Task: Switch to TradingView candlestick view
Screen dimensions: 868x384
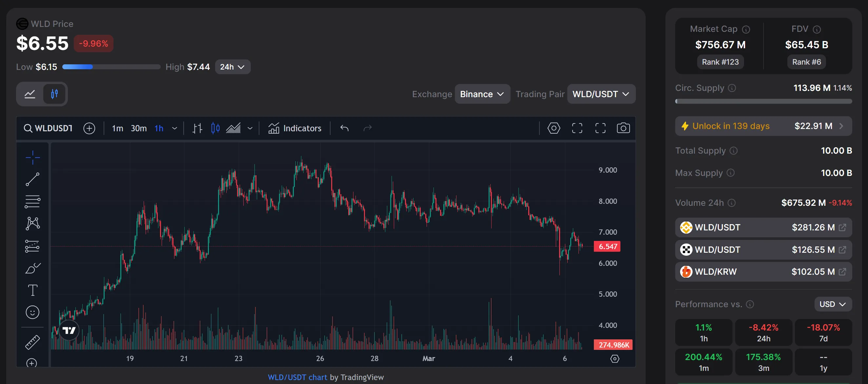Action: pos(54,94)
